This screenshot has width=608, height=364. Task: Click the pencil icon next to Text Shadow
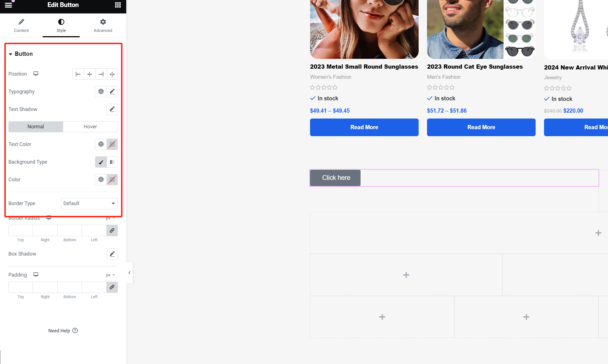pos(112,109)
